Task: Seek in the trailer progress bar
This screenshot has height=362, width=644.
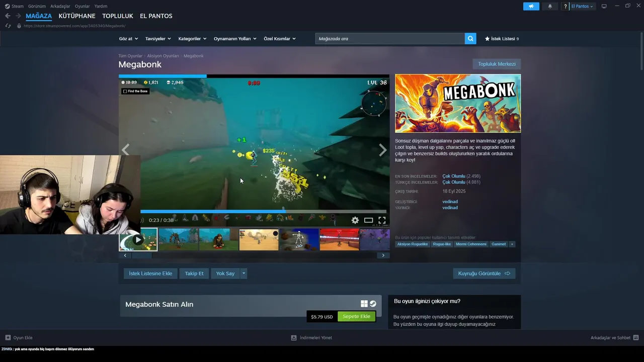Action: [x=263, y=212]
